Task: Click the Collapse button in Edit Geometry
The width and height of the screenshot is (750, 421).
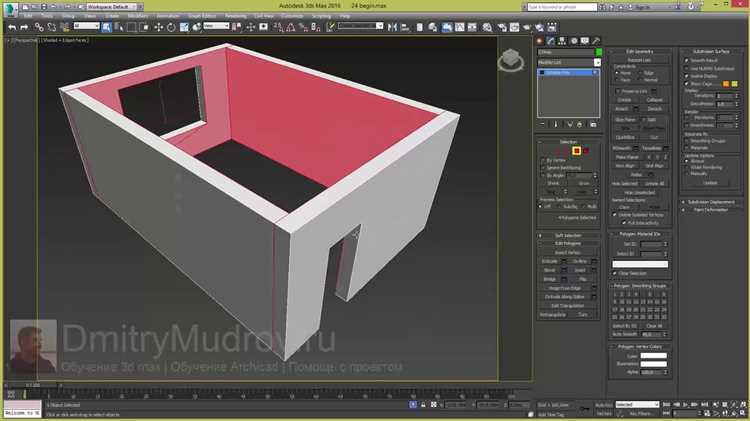Action: click(654, 100)
